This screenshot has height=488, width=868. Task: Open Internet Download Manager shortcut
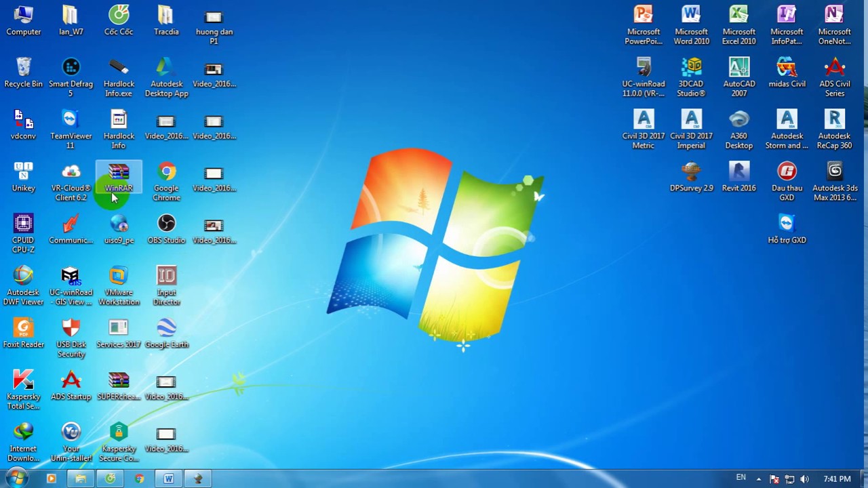click(23, 443)
